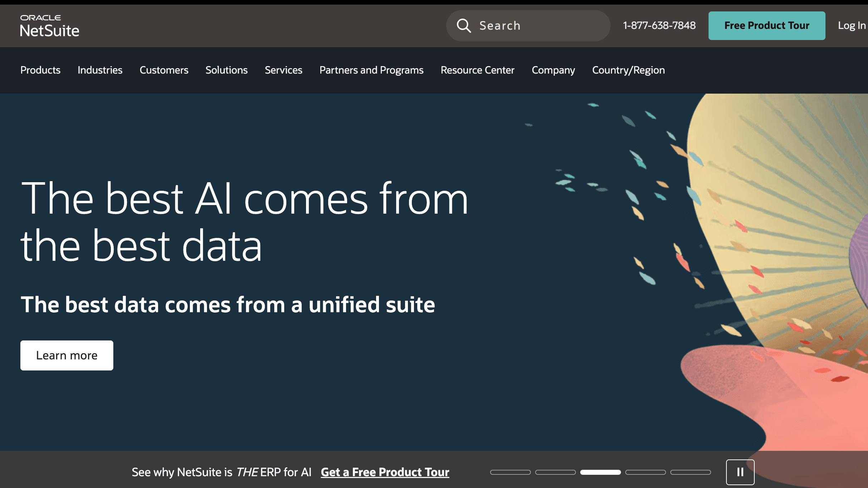Jump to the fifth carousel slide indicator
The width and height of the screenshot is (868, 488).
coord(691,472)
